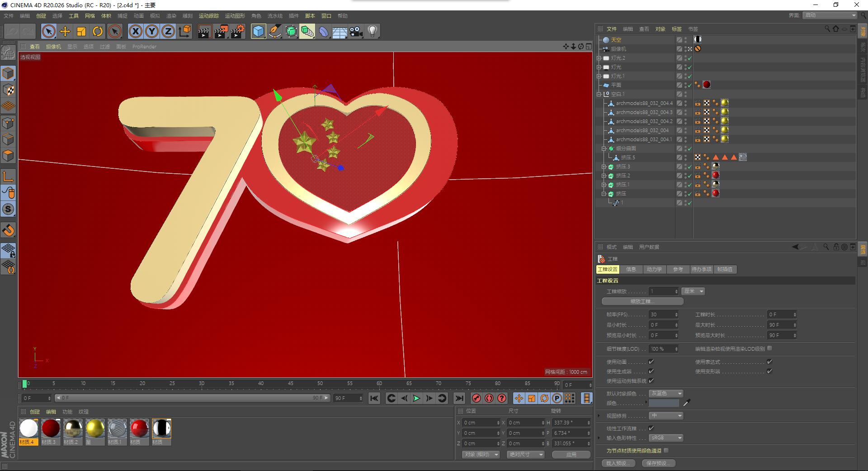This screenshot has height=471, width=868.
Task: Add a floor environment object
Action: click(340, 31)
